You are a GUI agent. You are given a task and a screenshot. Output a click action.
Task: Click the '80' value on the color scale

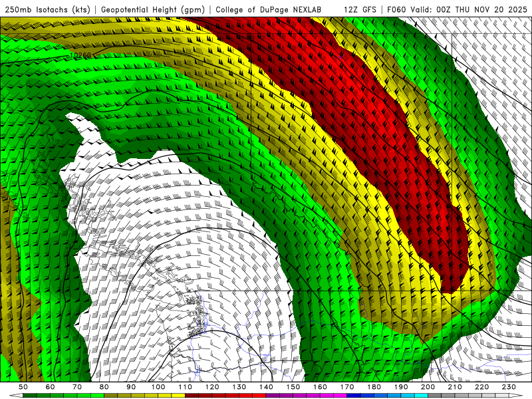(104, 387)
